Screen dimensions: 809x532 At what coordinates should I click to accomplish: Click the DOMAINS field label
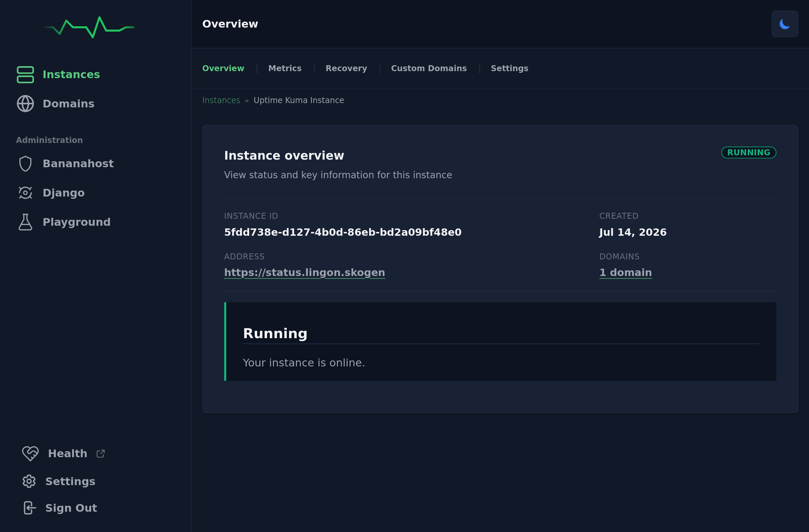click(x=619, y=256)
